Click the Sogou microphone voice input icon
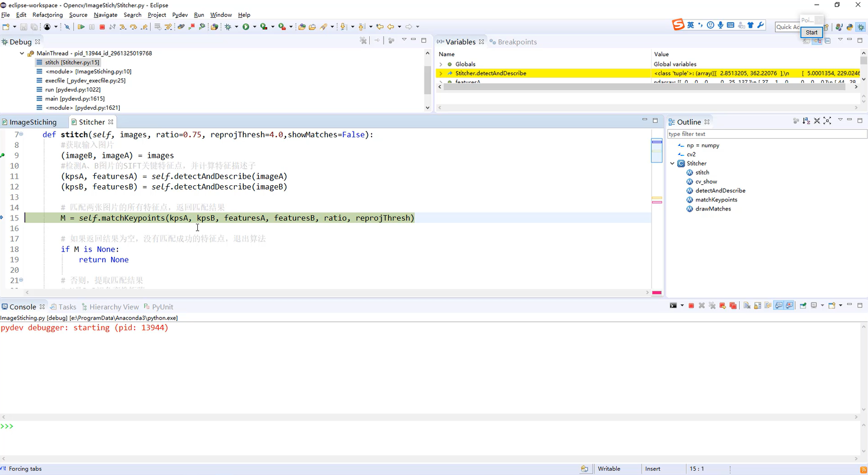Viewport: 868px width, 475px height. [721, 25]
